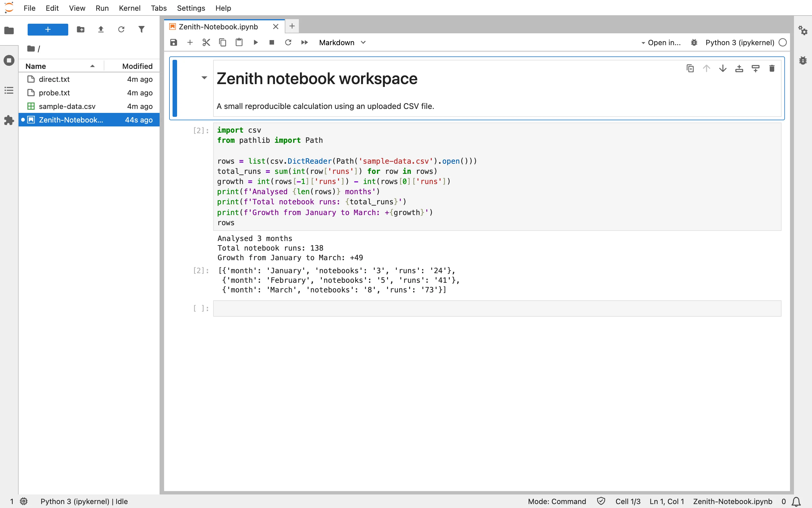Open the Kernel menu
The width and height of the screenshot is (812, 508).
tap(129, 8)
